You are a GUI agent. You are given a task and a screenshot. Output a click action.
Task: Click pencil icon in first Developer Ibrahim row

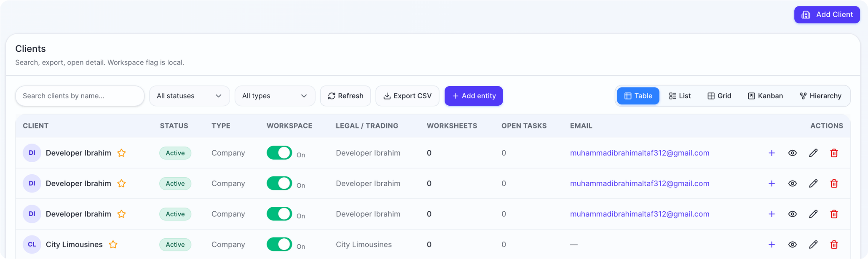coord(813,153)
